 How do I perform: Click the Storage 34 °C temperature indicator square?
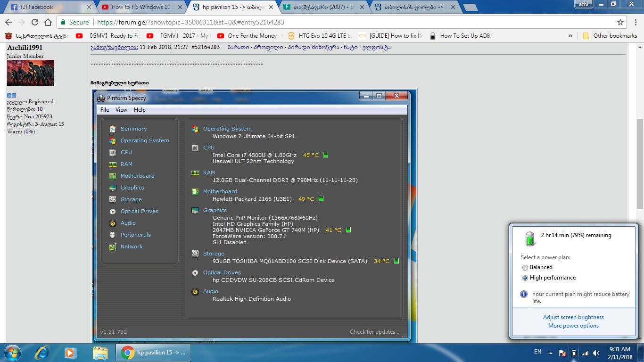click(x=396, y=261)
